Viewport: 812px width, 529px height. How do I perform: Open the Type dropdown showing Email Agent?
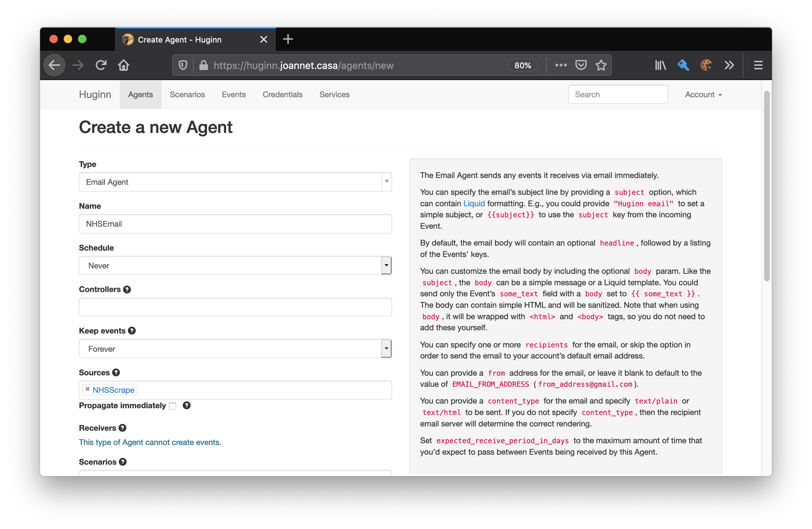[235, 182]
